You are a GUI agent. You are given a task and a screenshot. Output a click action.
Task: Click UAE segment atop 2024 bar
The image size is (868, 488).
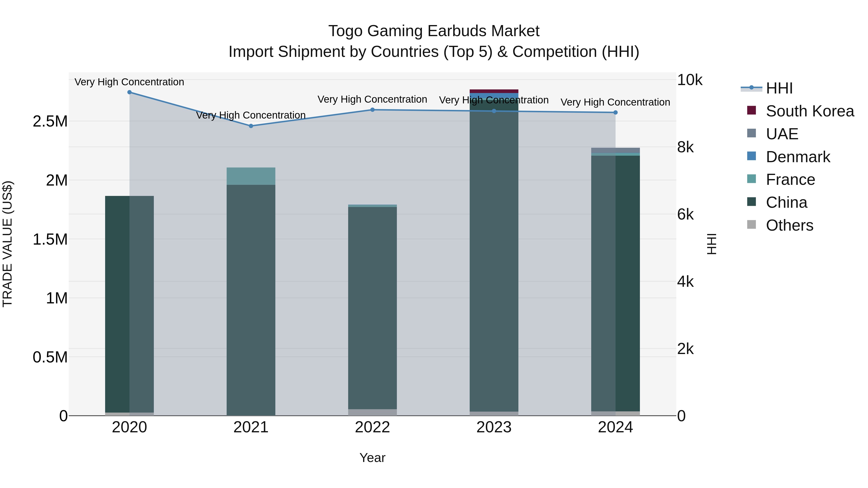[x=616, y=151]
